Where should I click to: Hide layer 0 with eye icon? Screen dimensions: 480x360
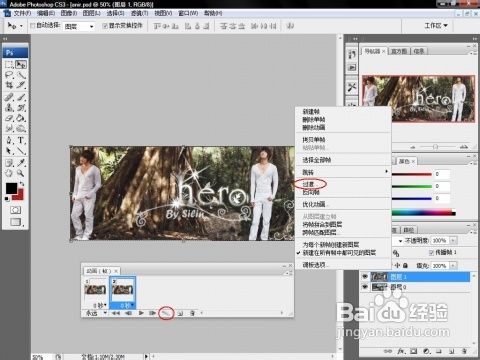pos(365,287)
